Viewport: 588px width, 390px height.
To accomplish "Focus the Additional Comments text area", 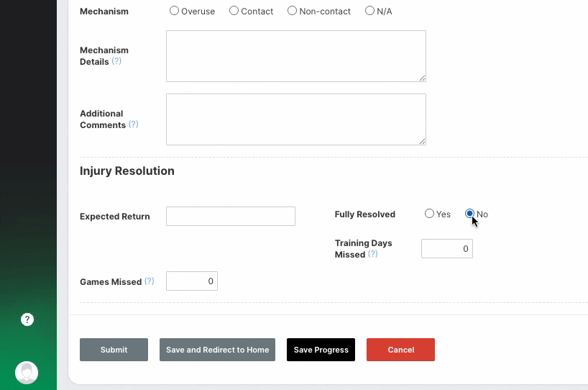I will [296, 119].
